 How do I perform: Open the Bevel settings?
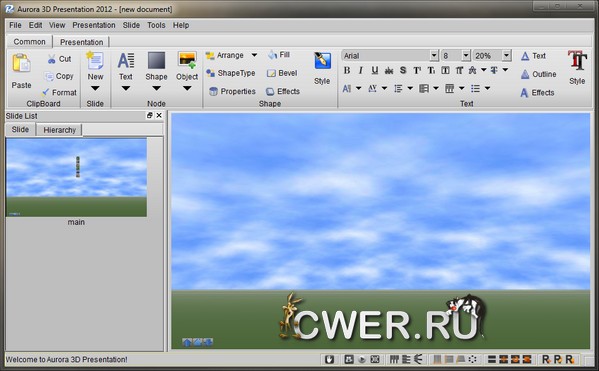(x=282, y=73)
